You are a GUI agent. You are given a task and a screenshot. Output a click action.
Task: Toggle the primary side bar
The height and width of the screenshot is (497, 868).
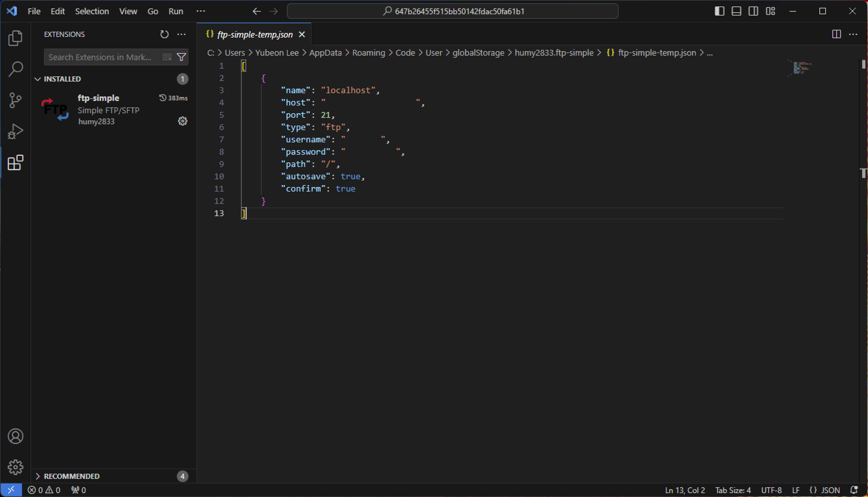click(719, 11)
